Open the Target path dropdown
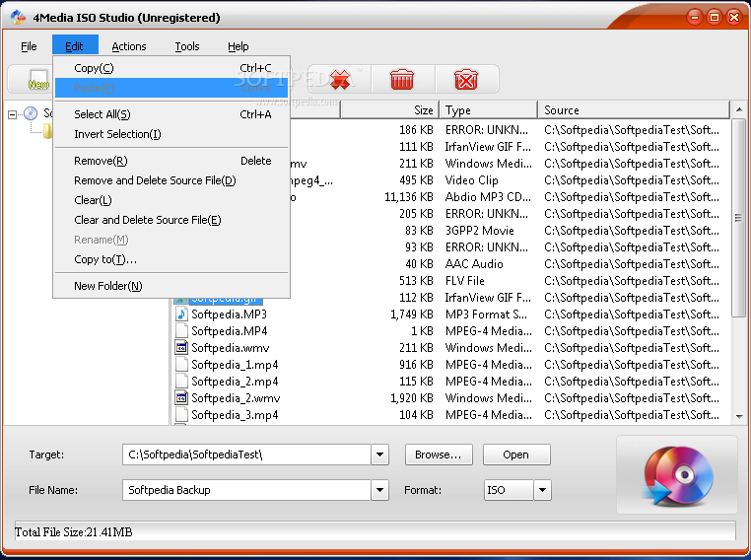The image size is (751, 560). pos(379,455)
